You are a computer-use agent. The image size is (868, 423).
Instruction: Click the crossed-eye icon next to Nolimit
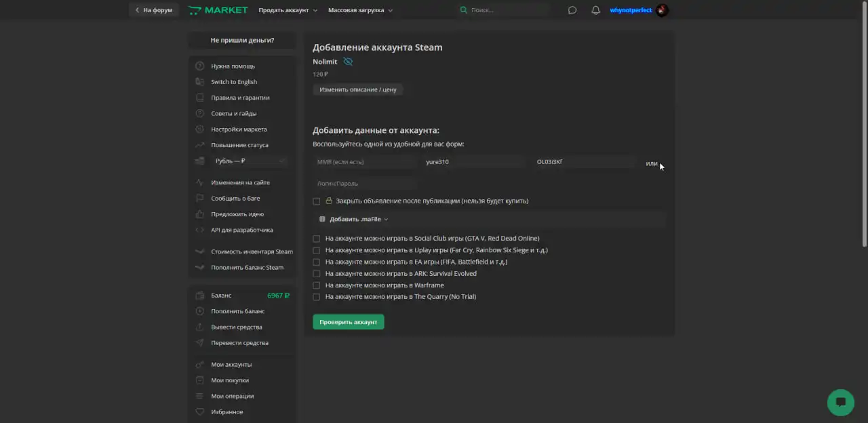coord(348,62)
